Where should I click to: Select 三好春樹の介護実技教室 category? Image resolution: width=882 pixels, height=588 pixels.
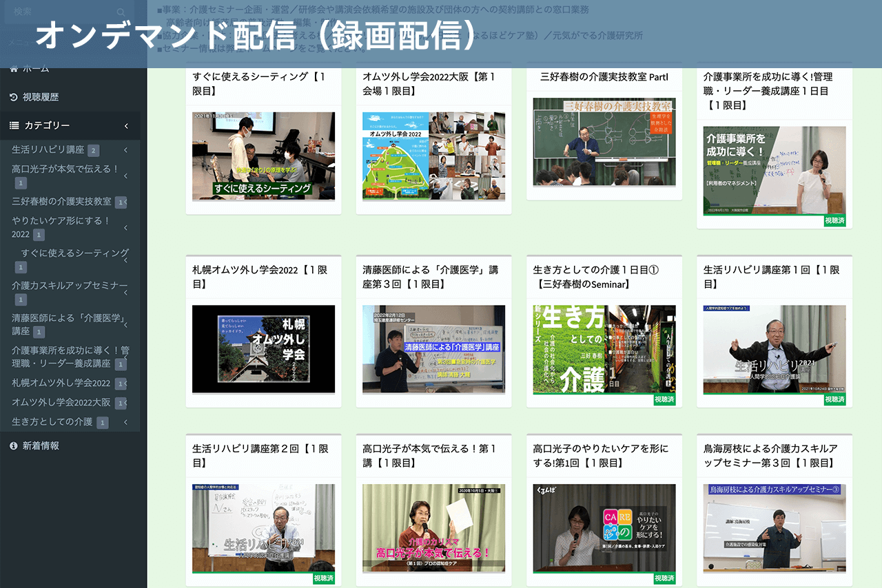(x=61, y=202)
